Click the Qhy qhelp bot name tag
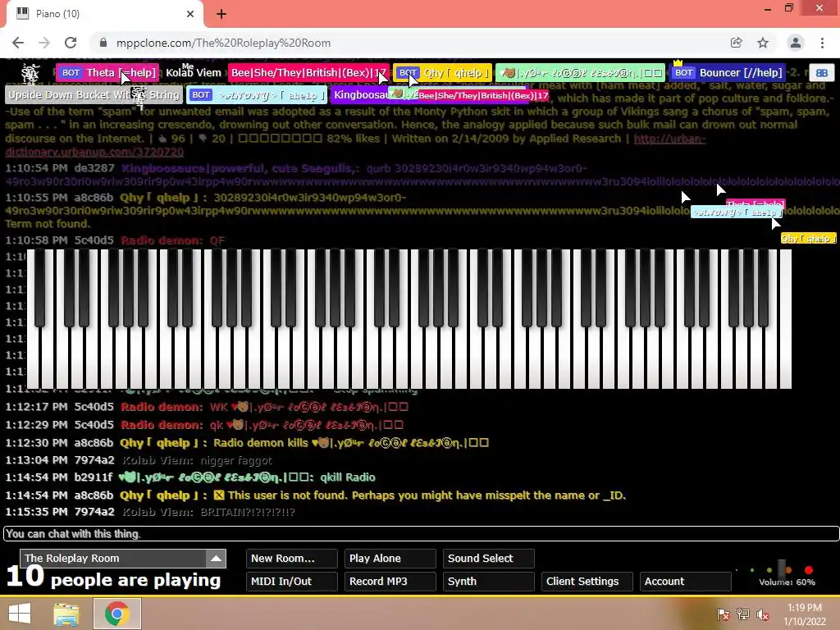840x630 pixels. pos(442,72)
